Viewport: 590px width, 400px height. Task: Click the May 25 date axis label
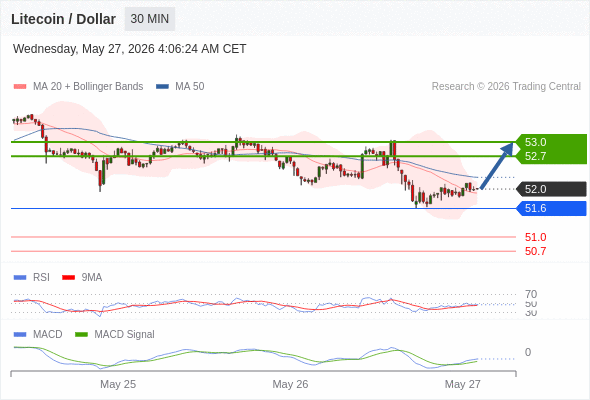pyautogui.click(x=118, y=384)
